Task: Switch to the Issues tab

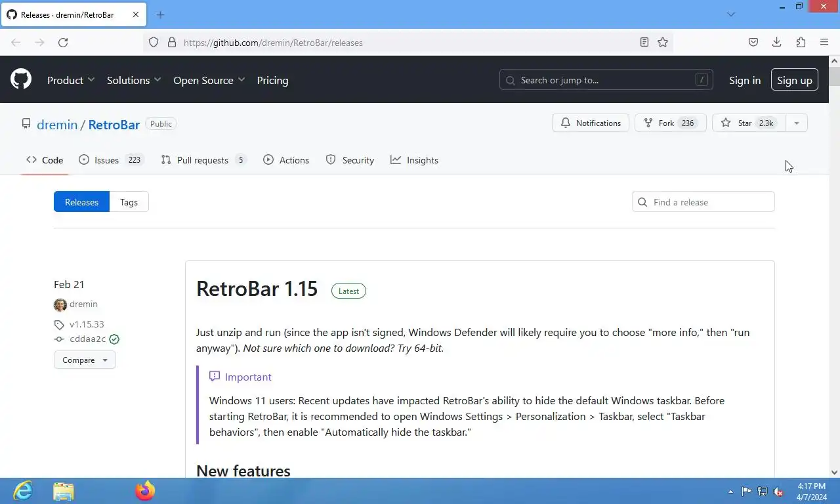Action: click(x=111, y=160)
